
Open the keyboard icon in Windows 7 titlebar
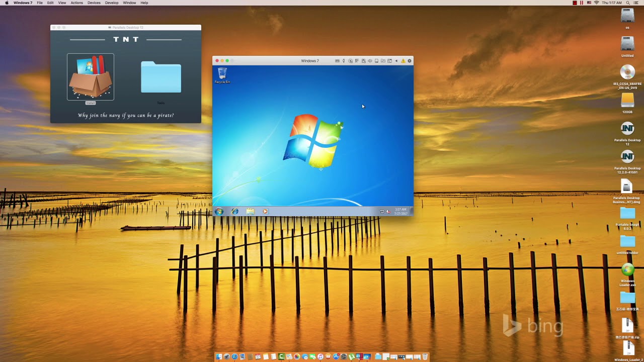point(338,61)
